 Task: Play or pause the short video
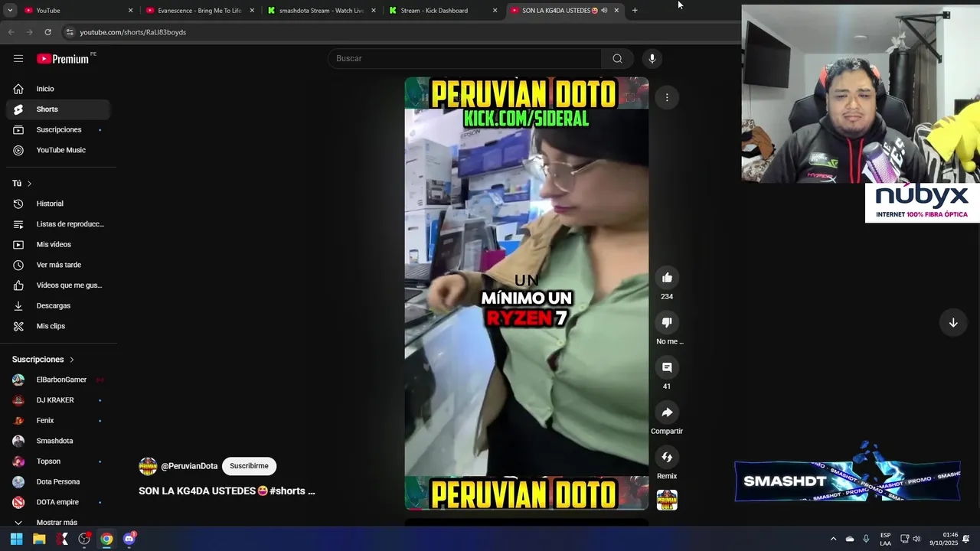click(x=527, y=293)
